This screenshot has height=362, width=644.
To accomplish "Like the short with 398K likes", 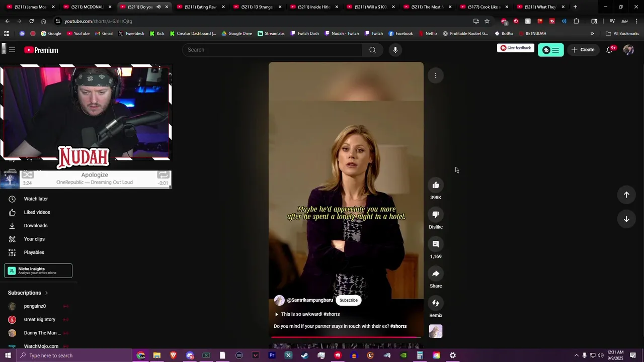I will coord(436,185).
